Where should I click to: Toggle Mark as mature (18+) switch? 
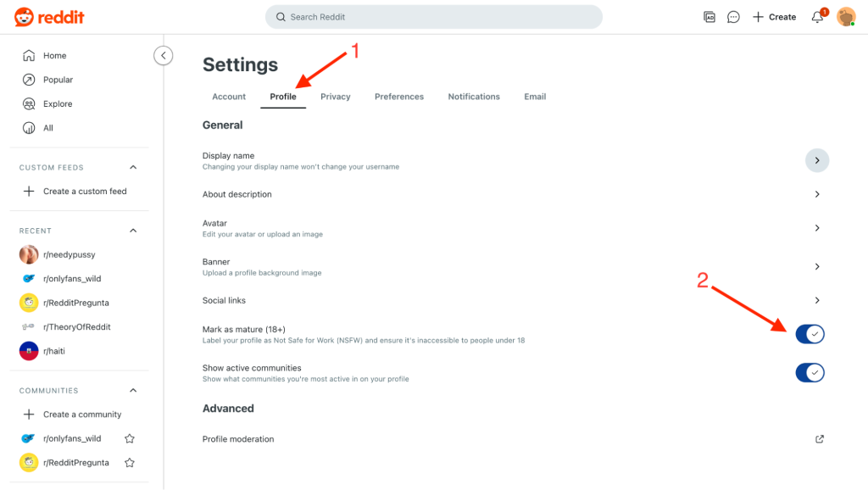click(810, 334)
